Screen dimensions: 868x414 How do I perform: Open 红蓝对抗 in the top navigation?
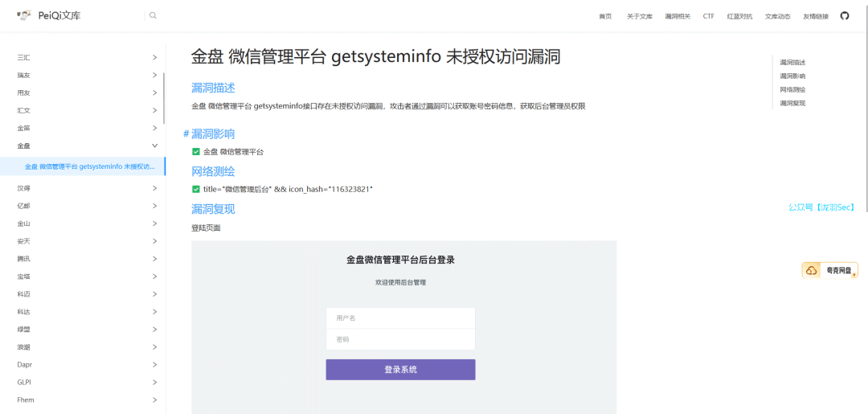pyautogui.click(x=739, y=17)
